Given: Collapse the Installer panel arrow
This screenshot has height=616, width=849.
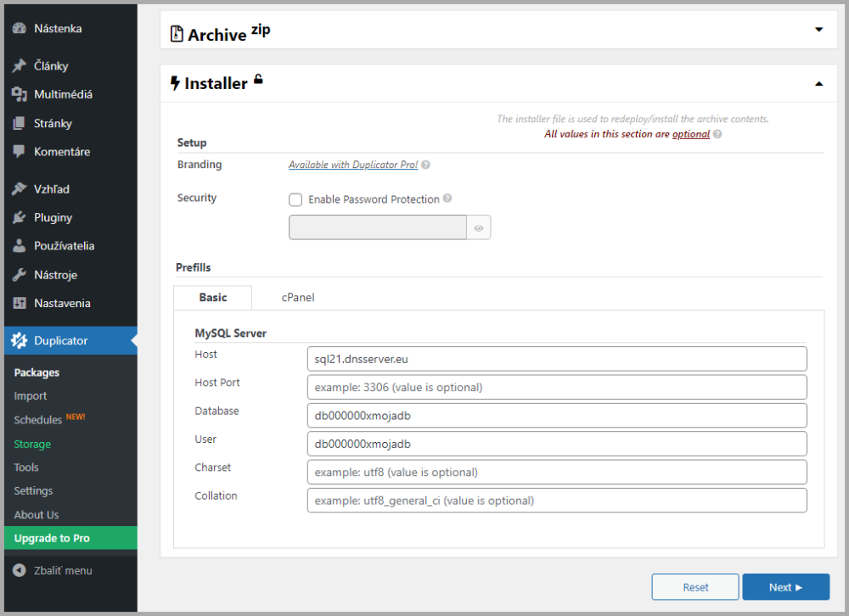Looking at the screenshot, I should [818, 84].
